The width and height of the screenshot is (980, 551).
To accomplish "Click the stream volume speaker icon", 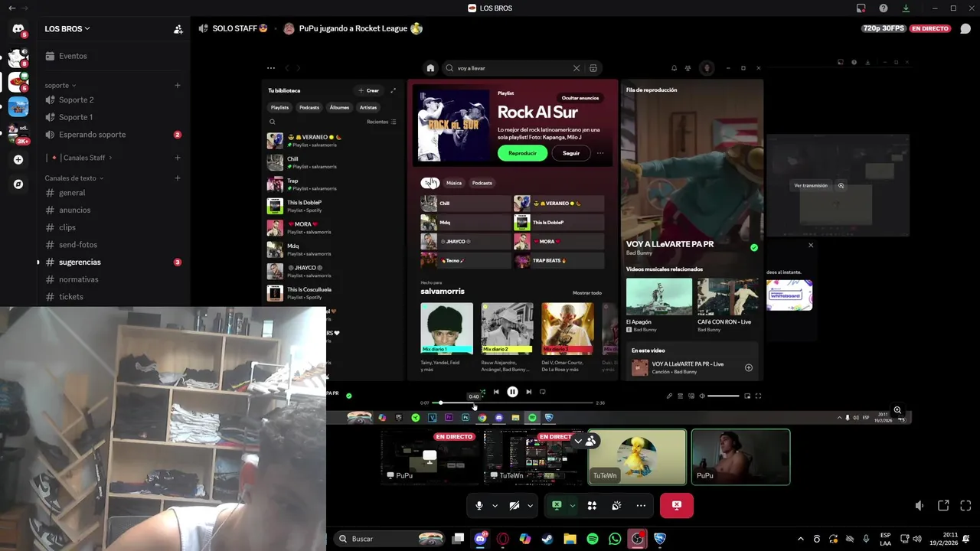I will [920, 506].
